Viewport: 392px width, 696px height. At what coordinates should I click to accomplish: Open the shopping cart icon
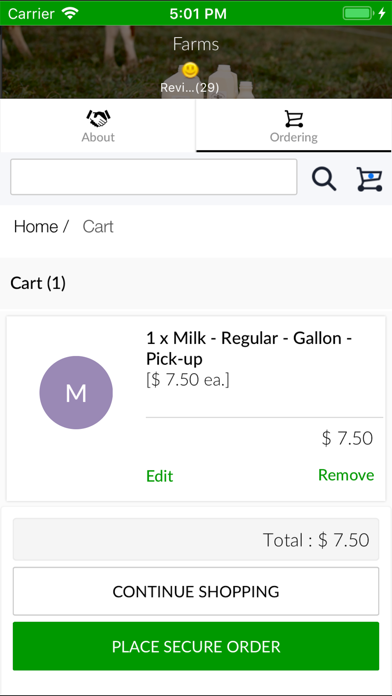(369, 179)
